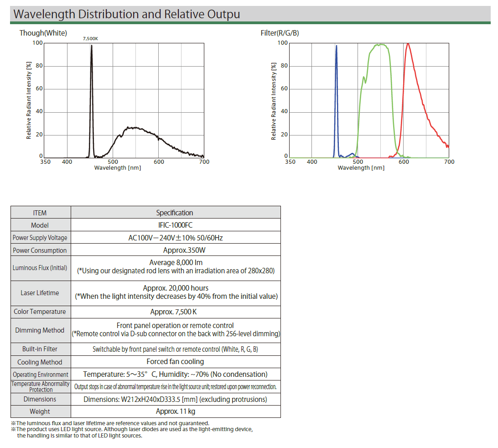Click the blue curve peak in filter chart
The width and height of the screenshot is (498, 448).
pyautogui.click(x=336, y=47)
